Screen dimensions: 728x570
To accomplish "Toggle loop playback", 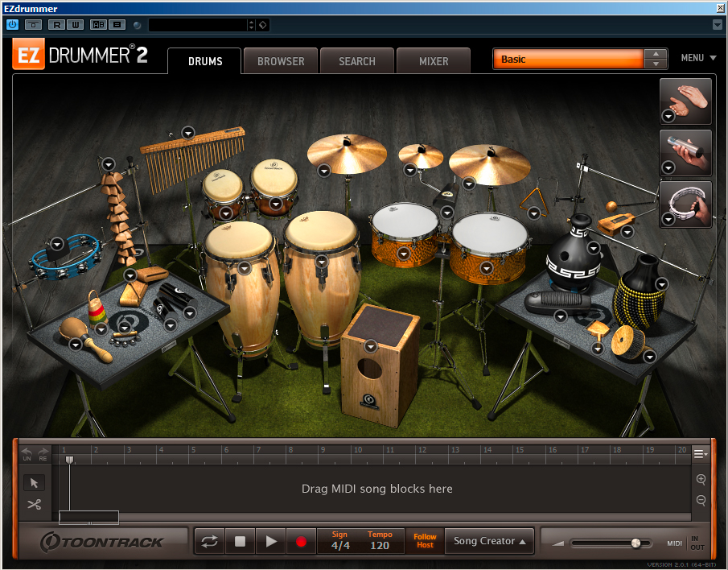I will (209, 541).
